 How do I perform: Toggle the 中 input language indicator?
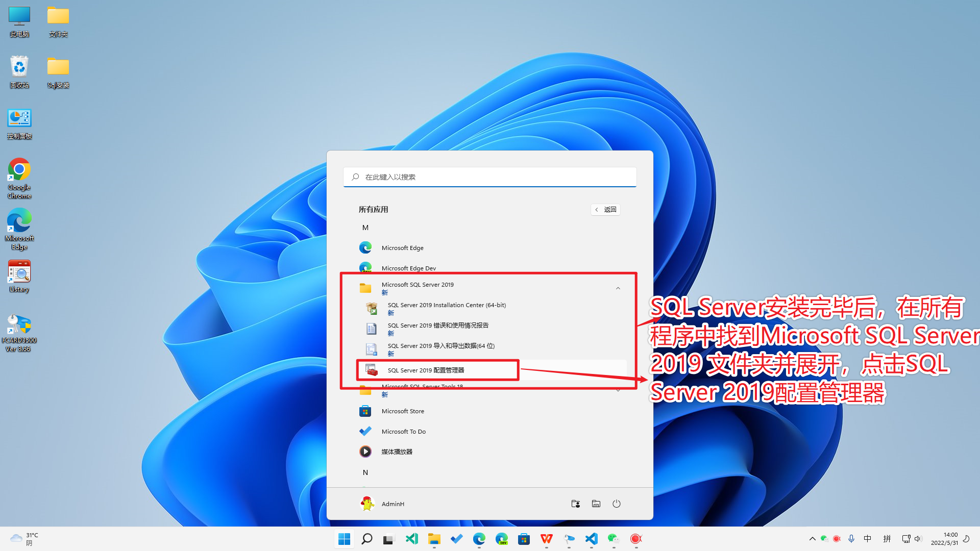(x=867, y=539)
